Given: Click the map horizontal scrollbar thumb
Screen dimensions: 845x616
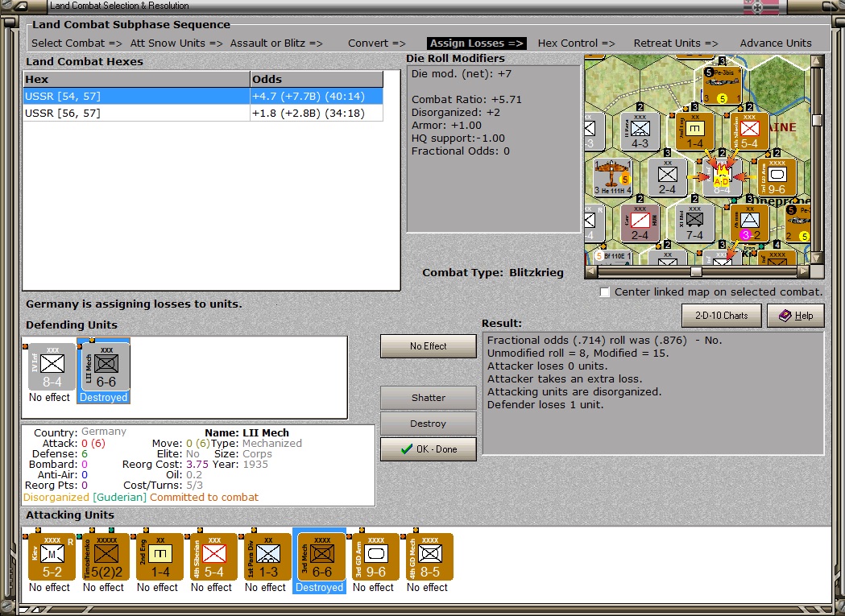Looking at the screenshot, I should pos(696,271).
